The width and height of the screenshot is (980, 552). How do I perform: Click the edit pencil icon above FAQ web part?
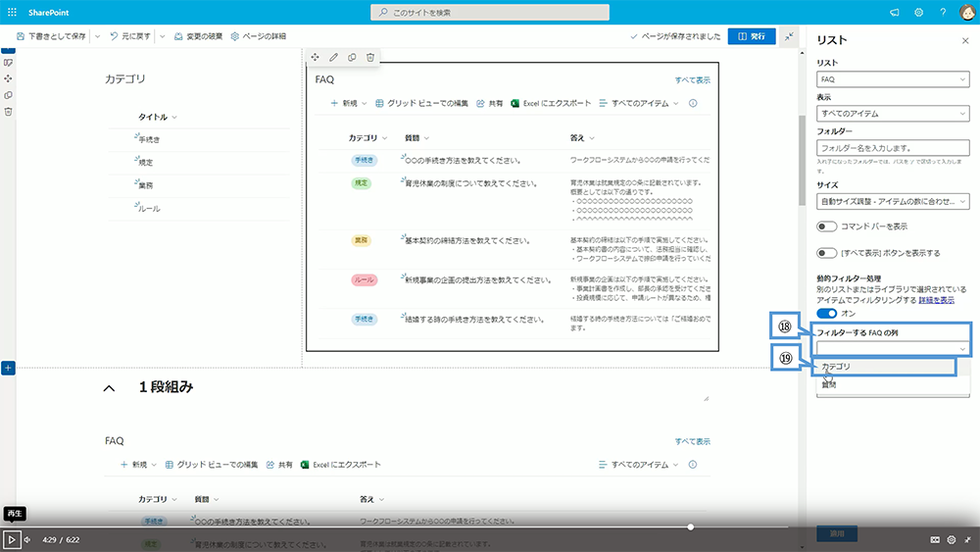[x=334, y=58]
